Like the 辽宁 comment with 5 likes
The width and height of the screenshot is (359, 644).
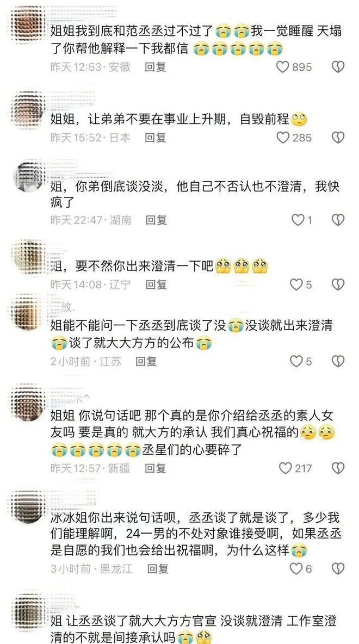pos(296,284)
